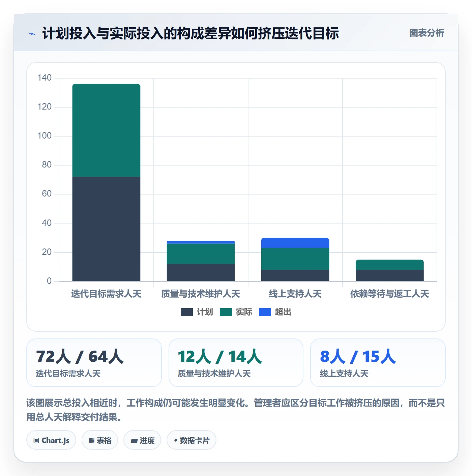
Task: Click the 超出 legend label
Action: coord(283,312)
